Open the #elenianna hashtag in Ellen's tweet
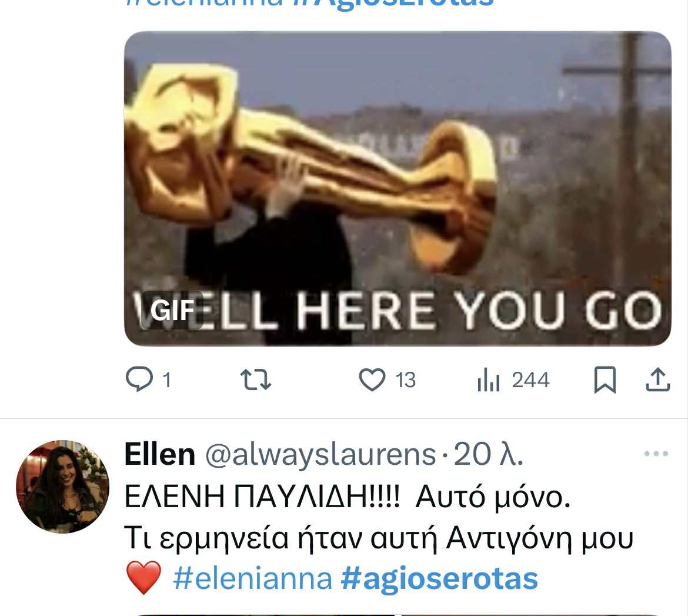Viewport: 688px width, 616px height. point(253,578)
